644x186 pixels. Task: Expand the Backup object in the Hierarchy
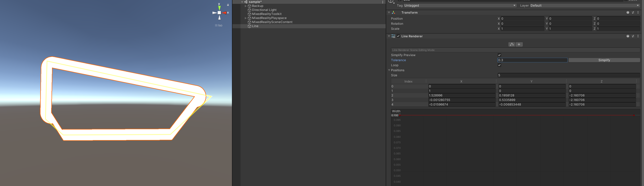(x=246, y=6)
